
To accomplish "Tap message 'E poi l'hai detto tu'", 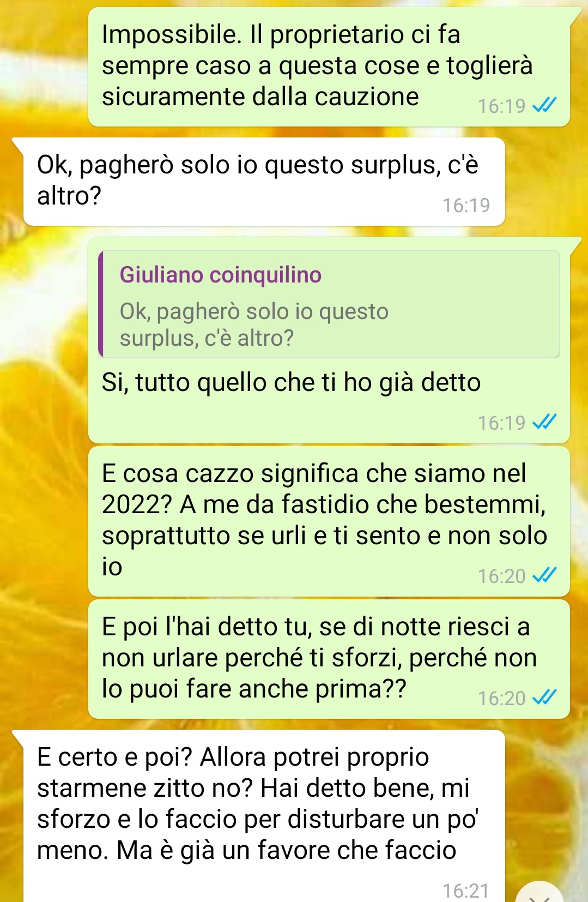I will click(x=329, y=659).
